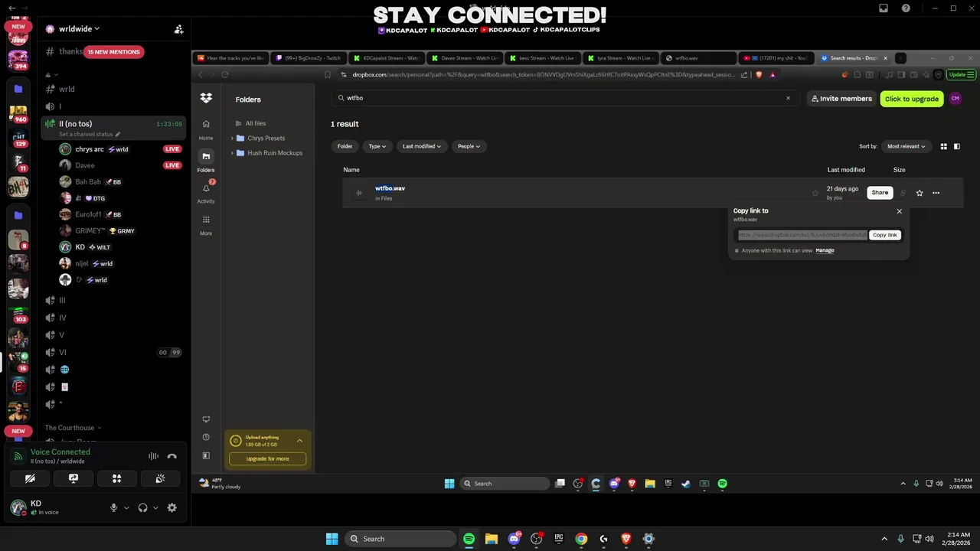Open the wrld text channel
The height and width of the screenshot is (551, 980).
[x=67, y=89]
